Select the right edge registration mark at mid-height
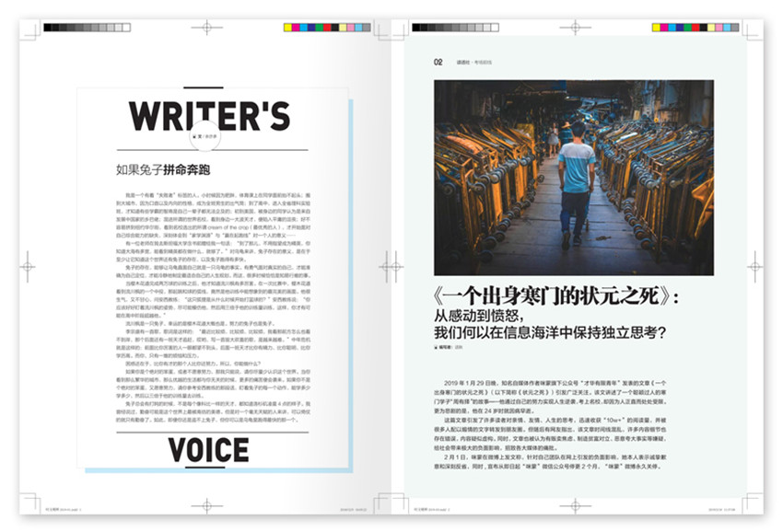 pyautogui.click(x=754, y=267)
